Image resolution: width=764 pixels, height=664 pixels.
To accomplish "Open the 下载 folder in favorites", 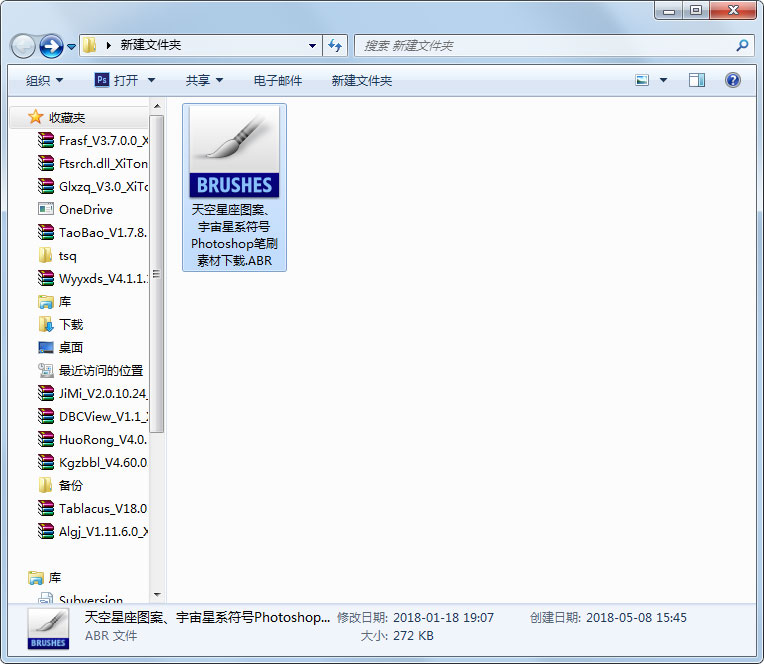I will click(x=61, y=324).
